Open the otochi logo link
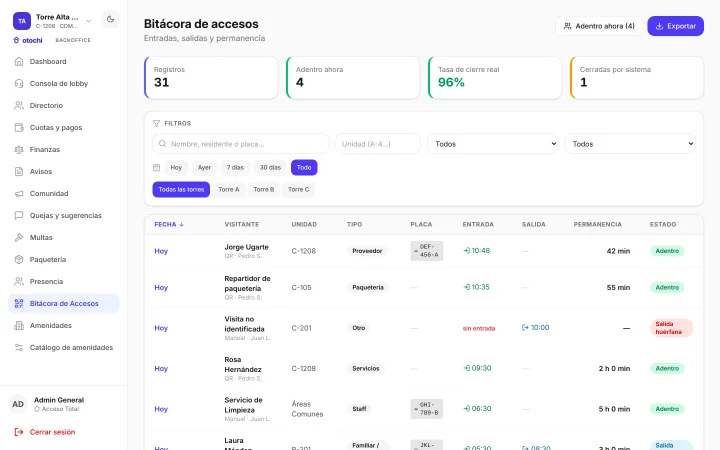Image resolution: width=720 pixels, height=450 pixels. point(28,40)
